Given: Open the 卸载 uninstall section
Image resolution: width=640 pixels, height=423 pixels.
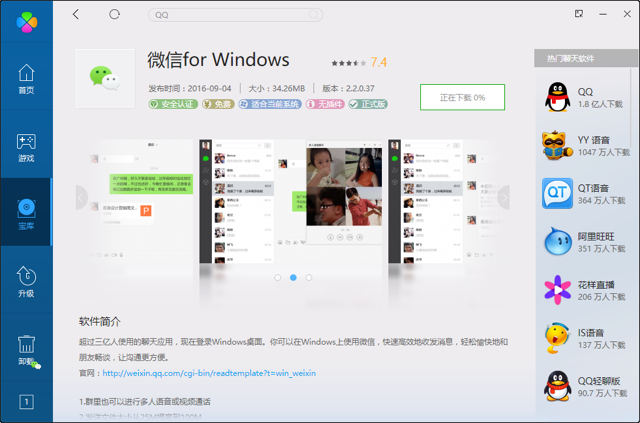Looking at the screenshot, I should (26, 350).
